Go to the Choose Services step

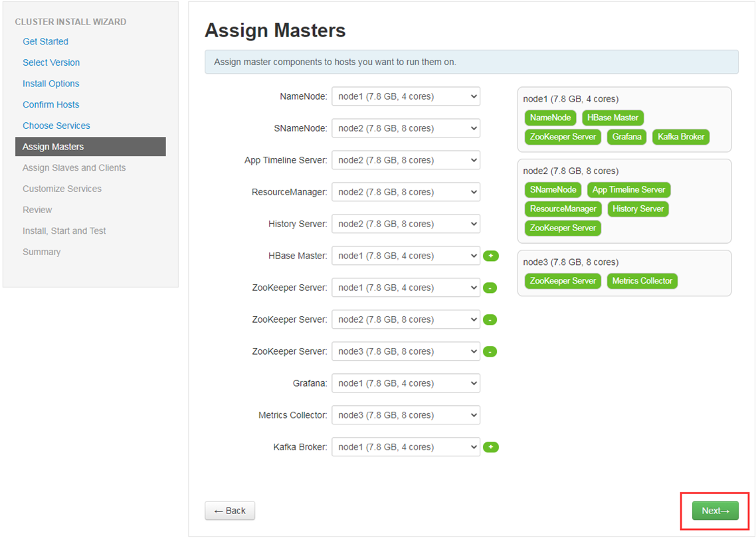tap(56, 126)
